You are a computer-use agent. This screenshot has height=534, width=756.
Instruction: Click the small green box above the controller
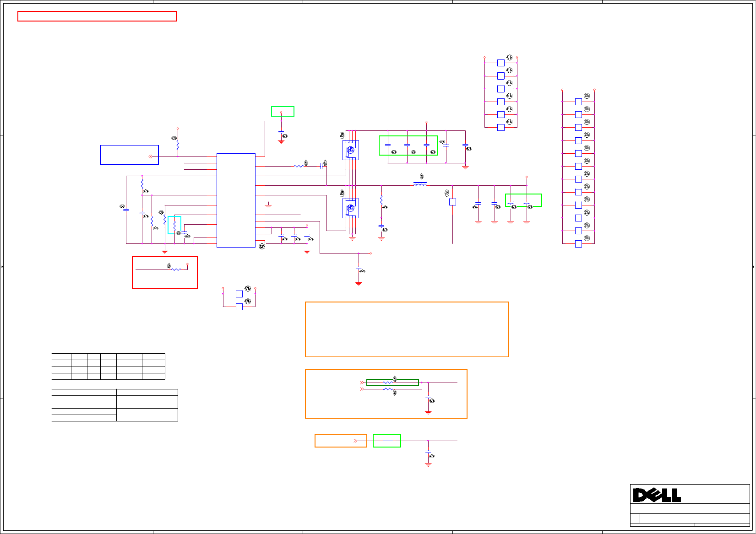pos(283,112)
